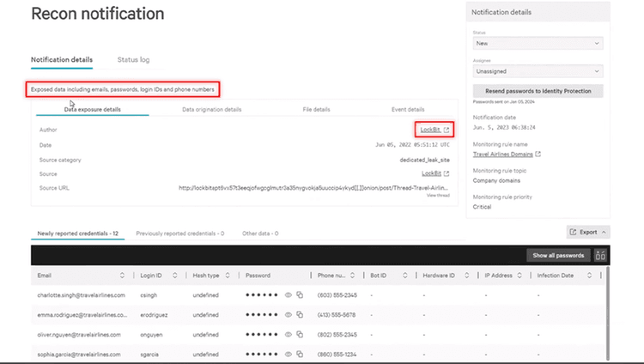The height and width of the screenshot is (364, 644).
Task: Show emma.rodriguez's password via the eye icon
Action: [289, 314]
